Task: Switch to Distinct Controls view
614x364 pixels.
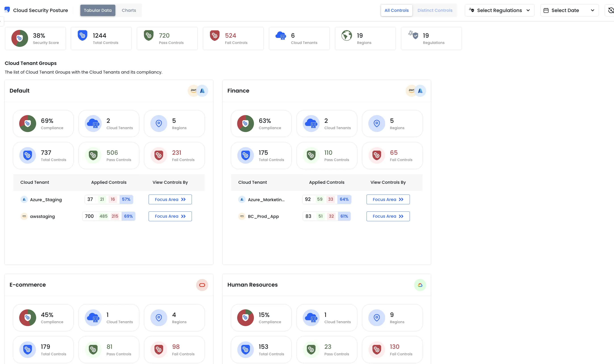Action: [x=435, y=10]
